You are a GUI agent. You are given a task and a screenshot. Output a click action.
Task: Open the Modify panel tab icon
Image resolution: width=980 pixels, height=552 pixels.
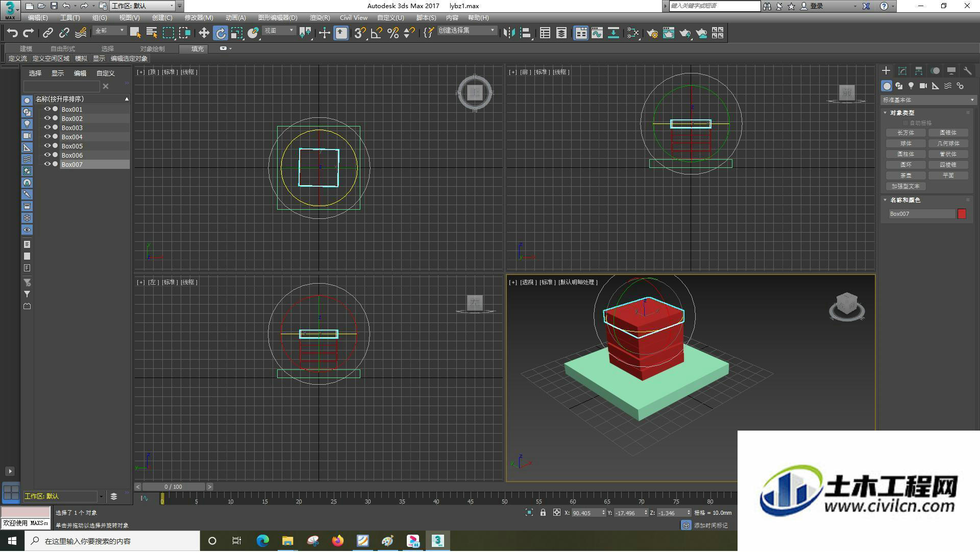coord(902,71)
